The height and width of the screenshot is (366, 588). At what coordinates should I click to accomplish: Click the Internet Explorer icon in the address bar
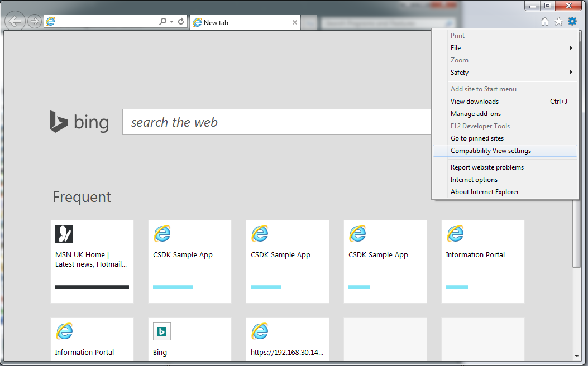(x=50, y=21)
